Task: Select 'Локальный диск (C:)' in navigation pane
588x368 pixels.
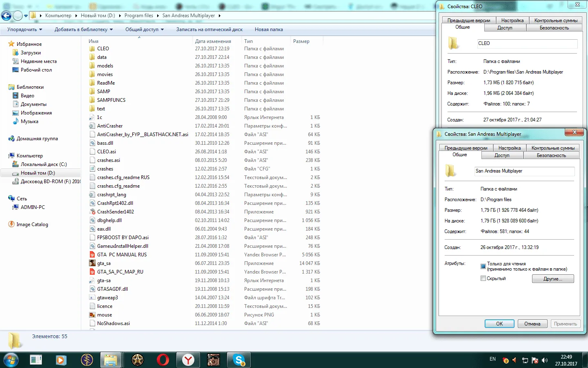Action: pyautogui.click(x=44, y=164)
